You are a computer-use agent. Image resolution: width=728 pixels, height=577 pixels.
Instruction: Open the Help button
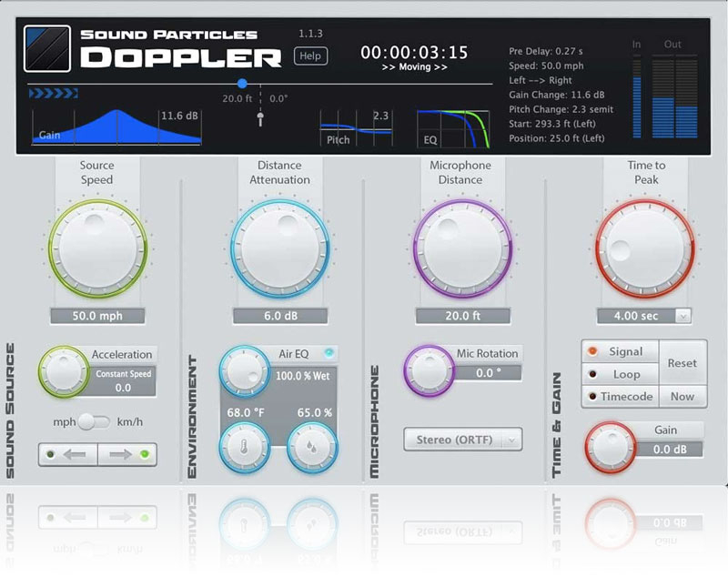[x=310, y=56]
